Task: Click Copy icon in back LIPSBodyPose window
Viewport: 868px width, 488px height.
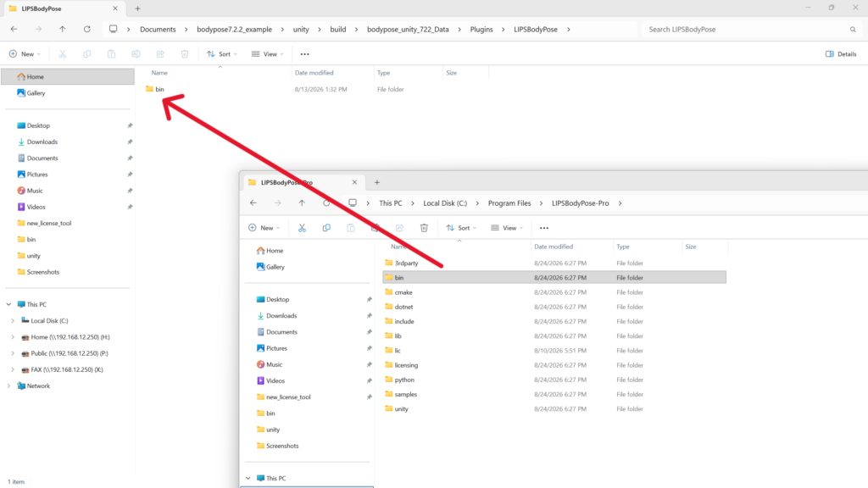Action: 87,54
